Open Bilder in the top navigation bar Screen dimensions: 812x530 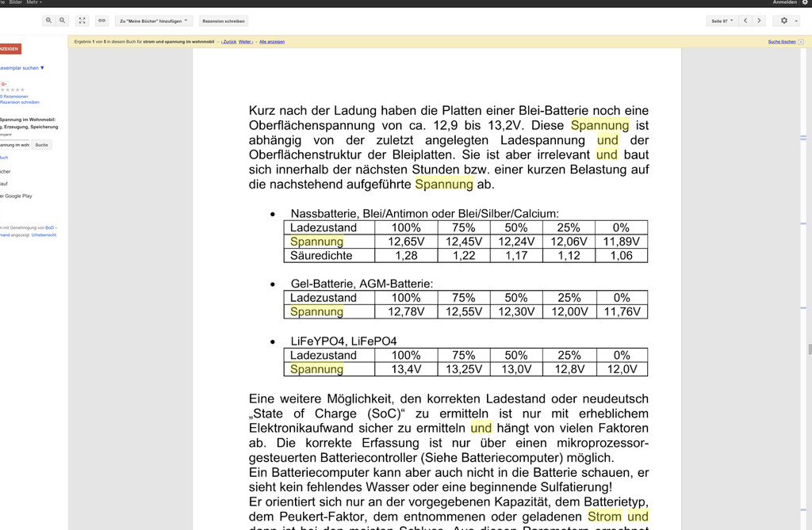tap(16, 2)
